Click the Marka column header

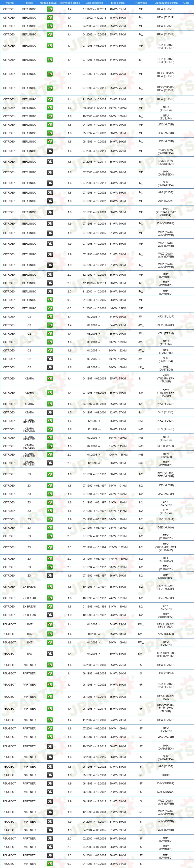coord(10,3)
